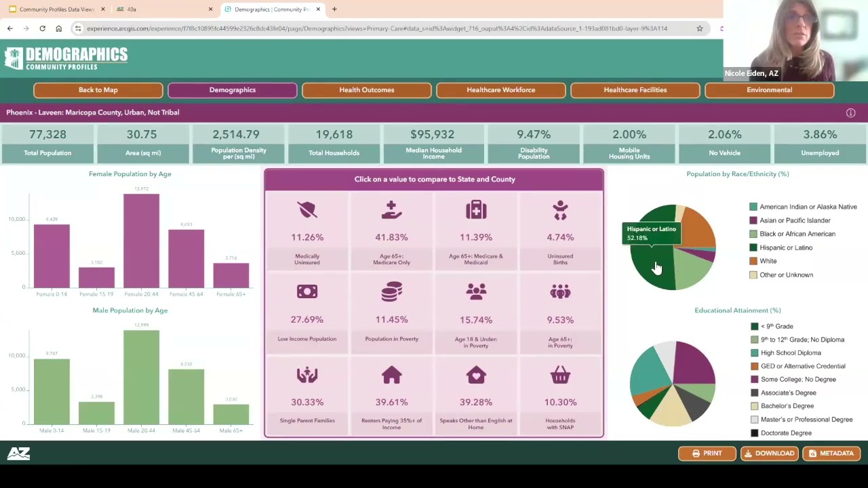Viewport: 868px width, 488px height.
Task: Click the Back to Map button
Action: click(x=98, y=89)
